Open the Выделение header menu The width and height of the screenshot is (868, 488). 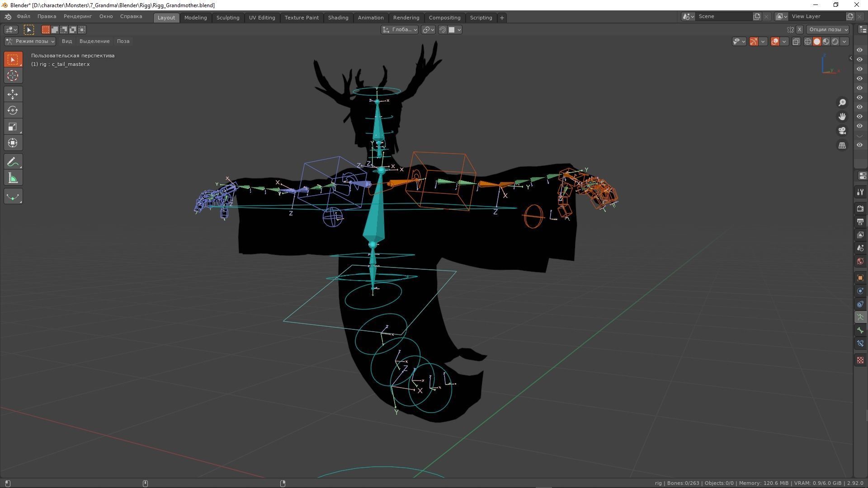tap(94, 41)
